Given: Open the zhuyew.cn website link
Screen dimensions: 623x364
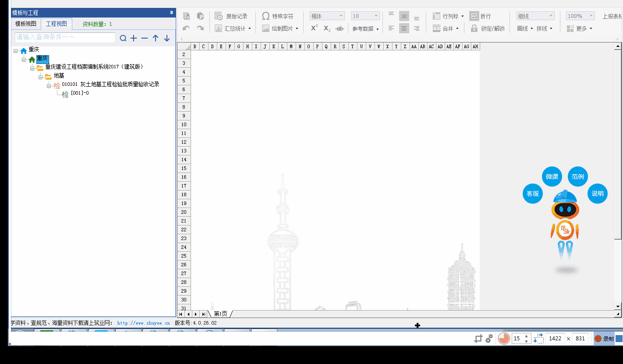Looking at the screenshot, I should point(143,323).
